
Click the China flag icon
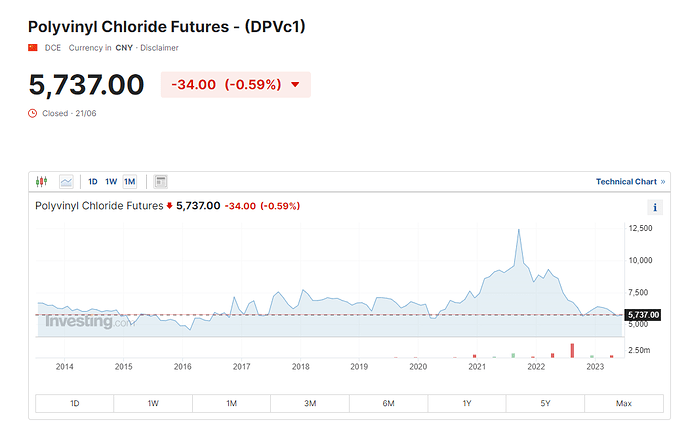tap(32, 48)
